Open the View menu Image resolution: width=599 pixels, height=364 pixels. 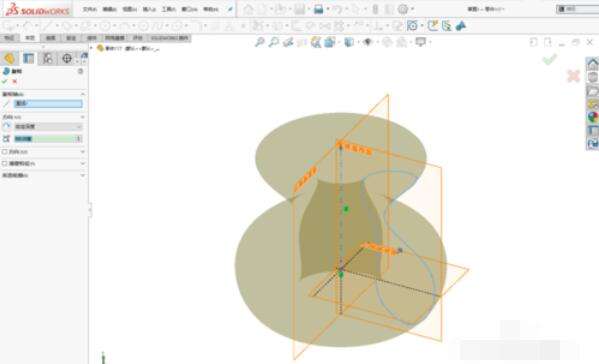tap(130, 9)
